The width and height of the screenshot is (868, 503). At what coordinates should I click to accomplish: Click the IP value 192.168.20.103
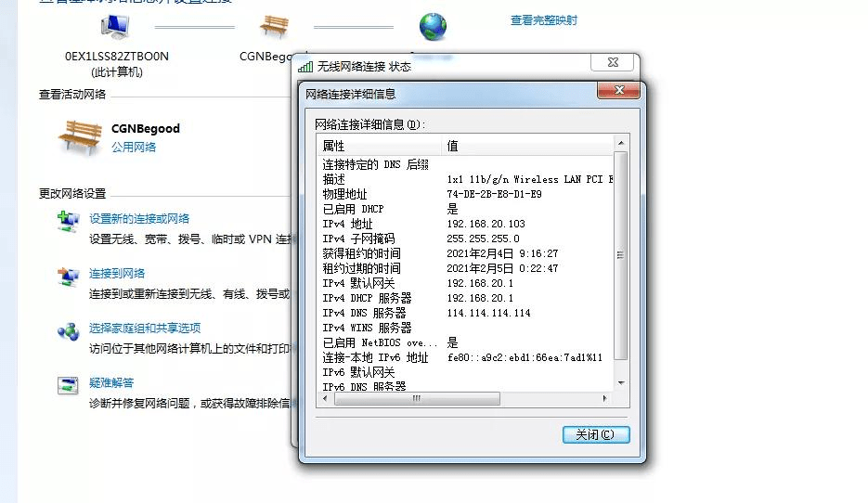[x=486, y=224]
